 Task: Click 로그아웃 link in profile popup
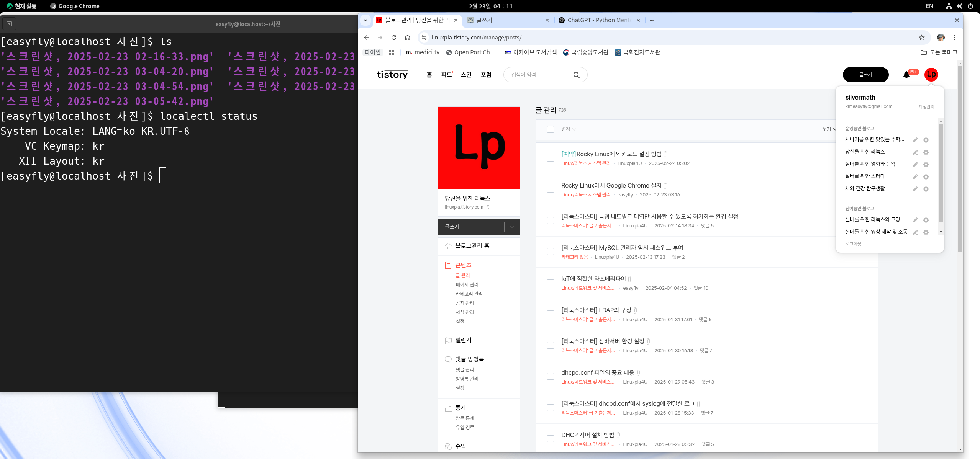click(853, 244)
